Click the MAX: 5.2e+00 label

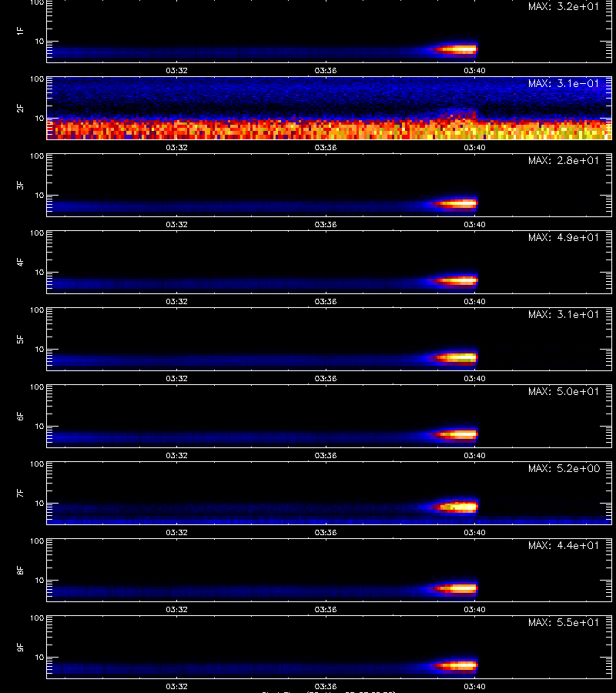[x=564, y=468]
